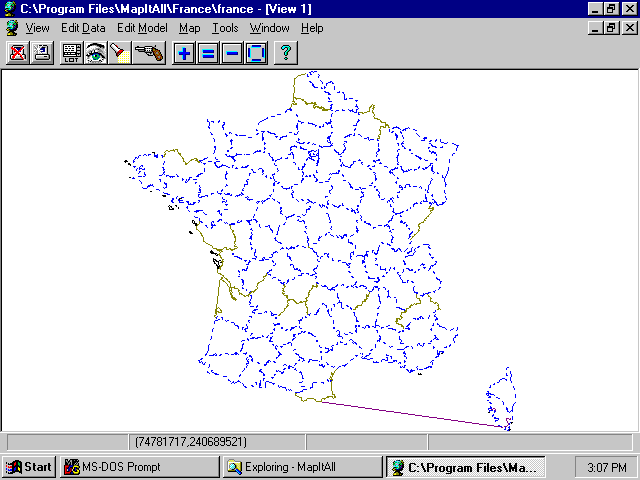Zoom in with the plus button
Image resolution: width=640 pixels, height=480 pixels.
point(184,53)
